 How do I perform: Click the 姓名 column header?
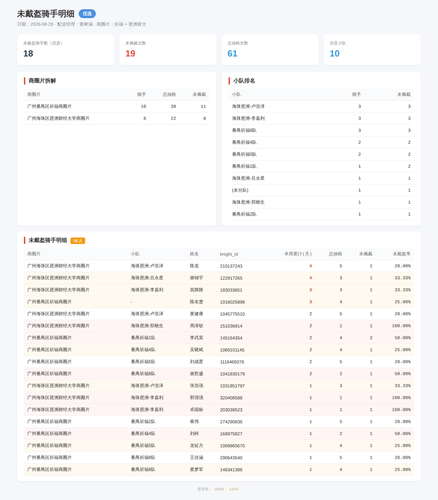point(194,254)
